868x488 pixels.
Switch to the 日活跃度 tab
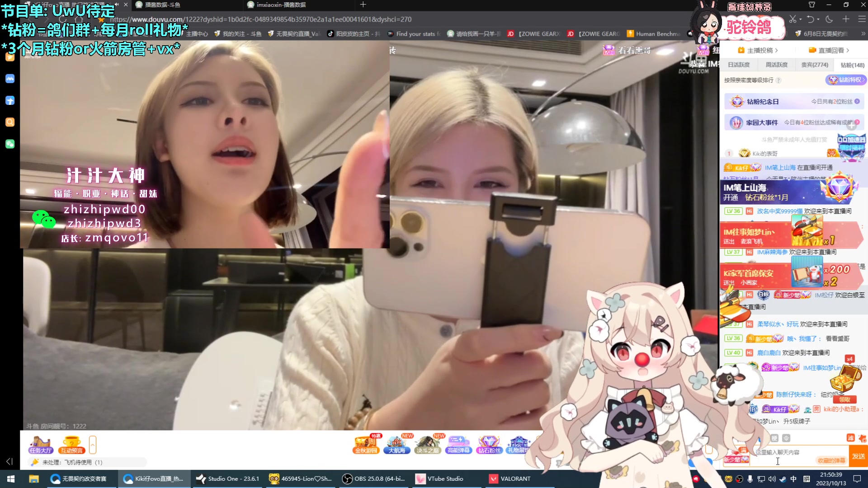point(739,65)
